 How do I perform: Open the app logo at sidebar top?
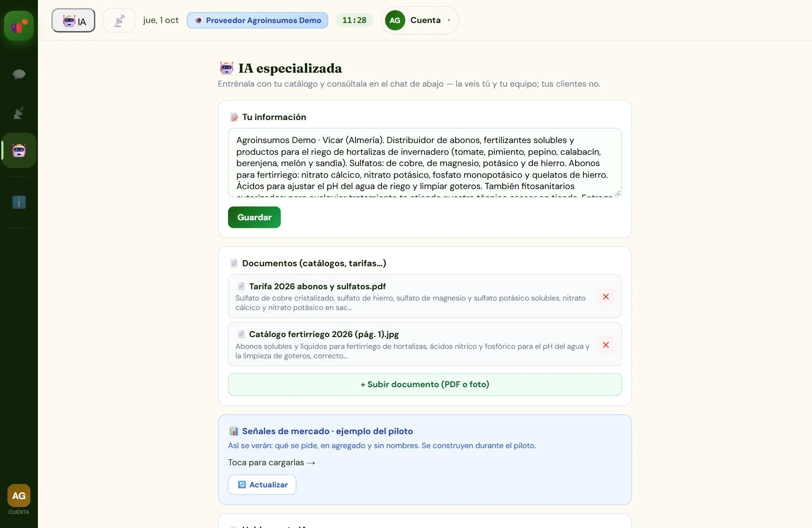coord(19,26)
